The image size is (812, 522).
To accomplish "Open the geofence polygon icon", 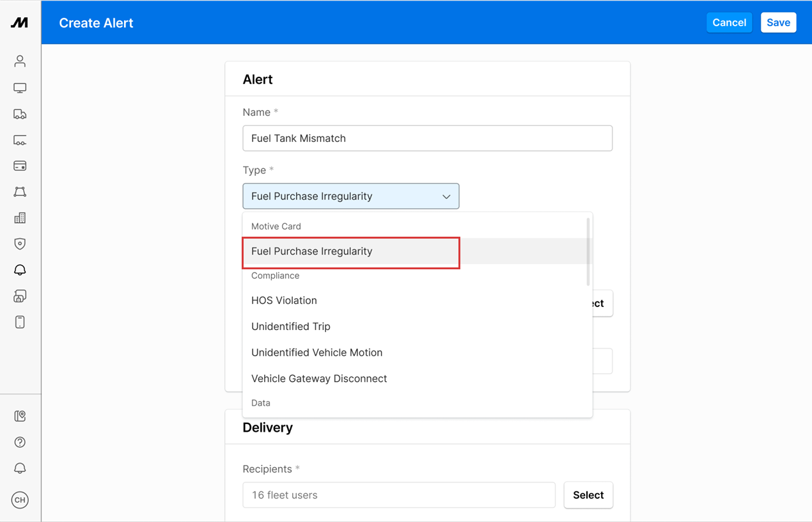I will click(x=20, y=192).
